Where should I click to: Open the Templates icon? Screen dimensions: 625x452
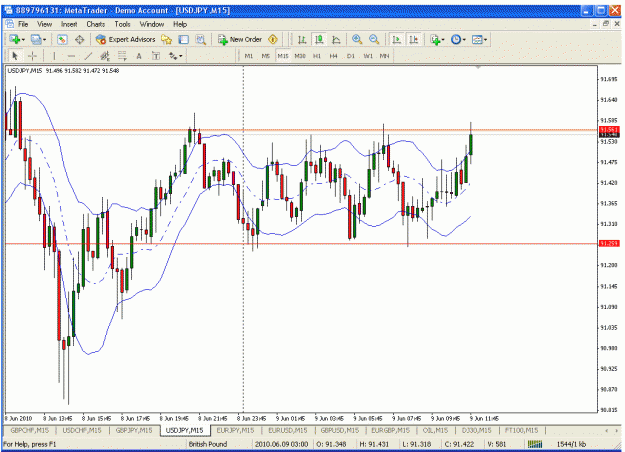477,39
